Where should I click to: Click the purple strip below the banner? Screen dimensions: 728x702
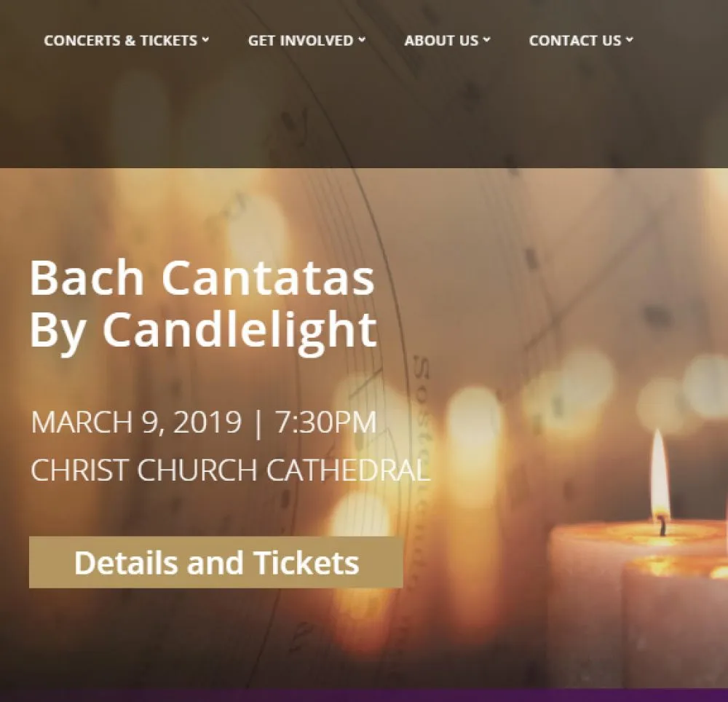(x=364, y=695)
